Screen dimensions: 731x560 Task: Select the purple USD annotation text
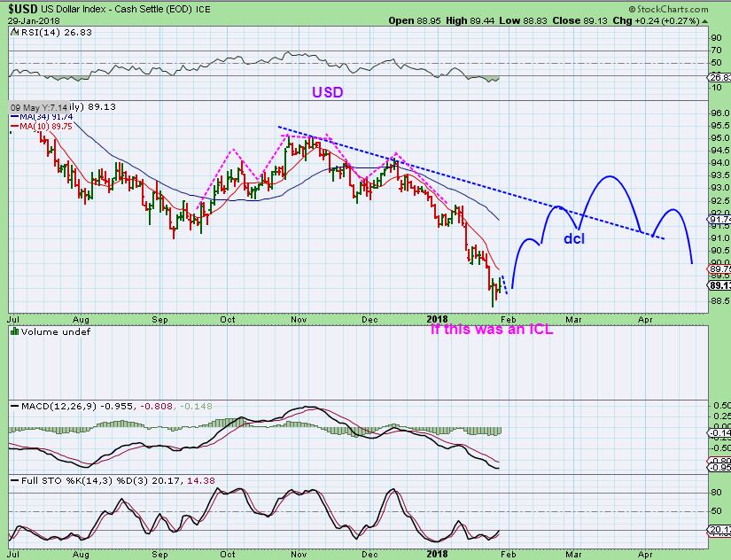tap(326, 91)
